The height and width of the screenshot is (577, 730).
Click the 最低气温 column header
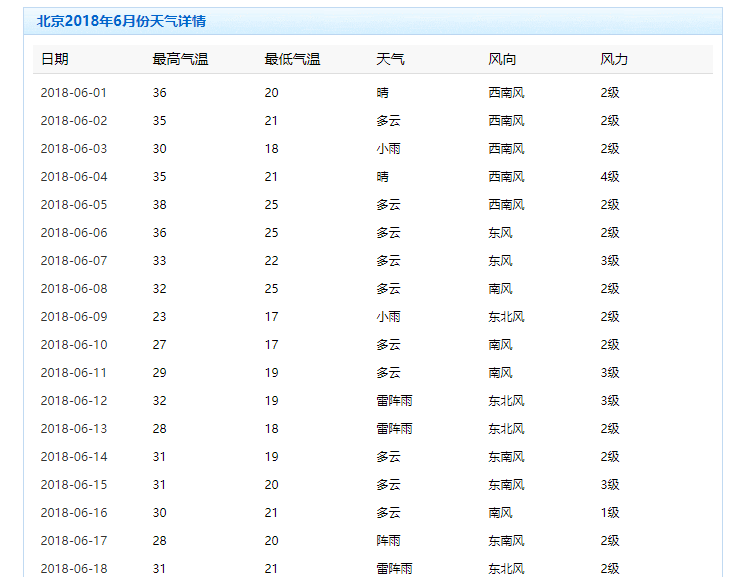point(292,60)
